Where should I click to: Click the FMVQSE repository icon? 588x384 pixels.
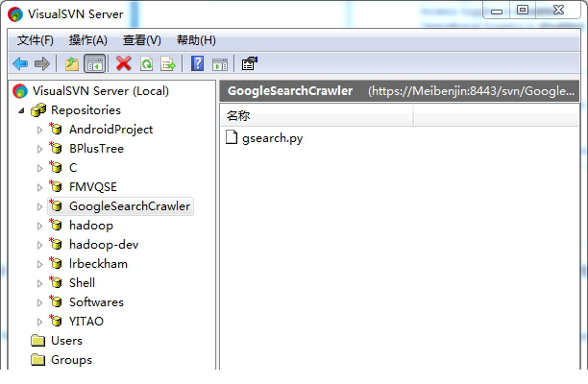[56, 186]
